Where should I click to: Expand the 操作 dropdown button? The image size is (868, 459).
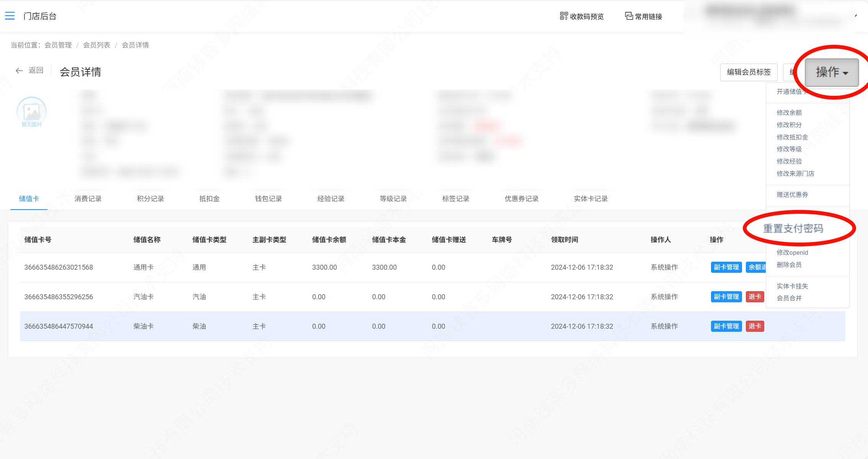(x=831, y=72)
